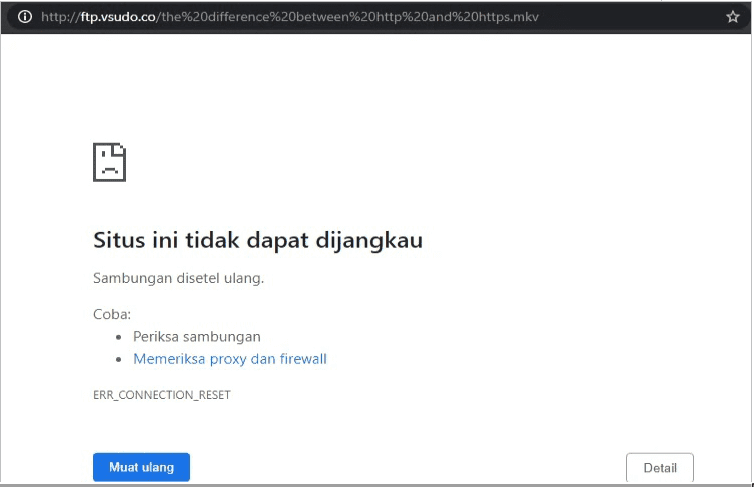Click the bullet before Periksa sambungan

pos(120,338)
